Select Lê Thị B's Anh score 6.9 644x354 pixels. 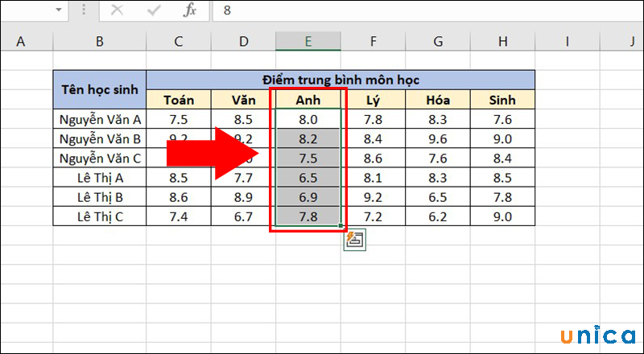coord(308,197)
